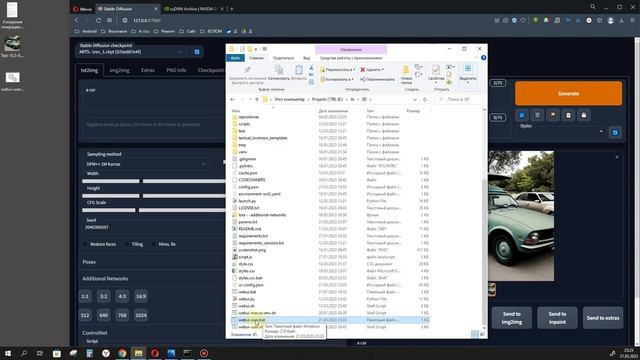Expand the ControlNet section
640x360 pixels.
[95, 333]
